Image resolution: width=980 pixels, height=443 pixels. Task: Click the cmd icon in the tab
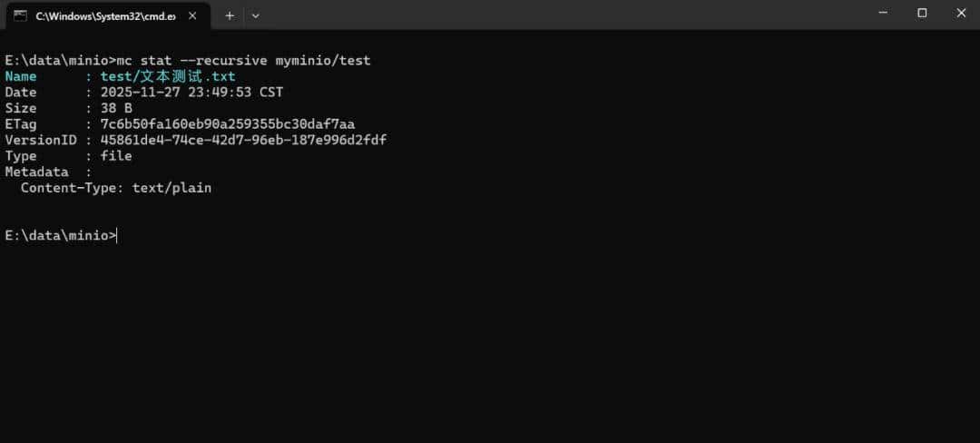point(20,15)
